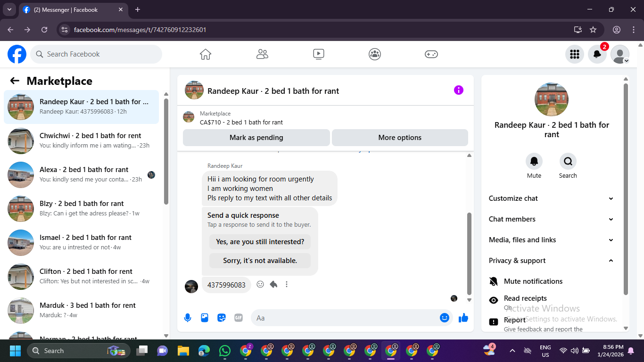The image size is (644, 362).
Task: Send a thumbs-up like
Action: click(x=463, y=318)
